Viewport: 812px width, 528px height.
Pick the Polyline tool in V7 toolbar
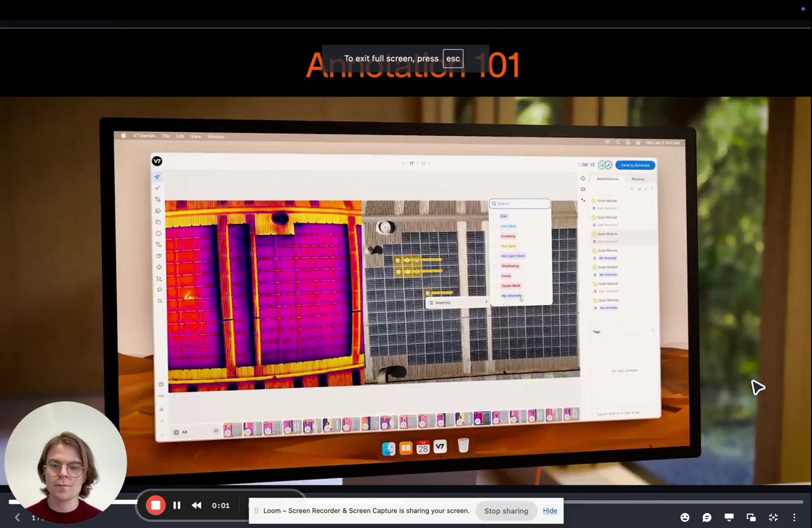(159, 244)
